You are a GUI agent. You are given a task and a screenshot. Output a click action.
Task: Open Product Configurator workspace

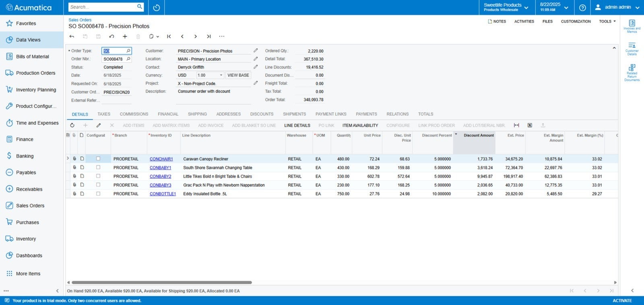(x=31, y=106)
